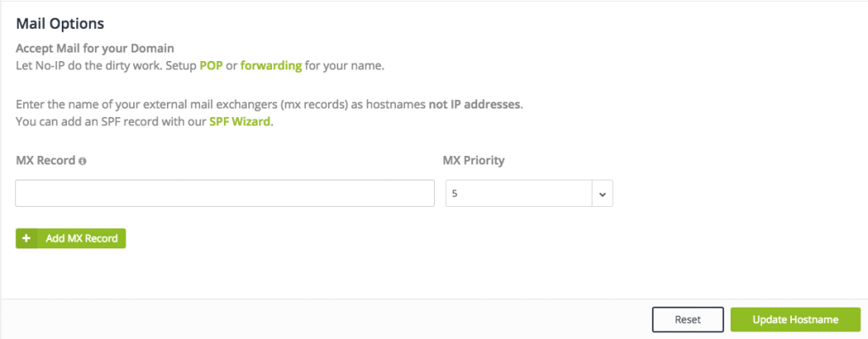
Task: Click the 'for your name' text after forwarding
Action: coord(344,66)
